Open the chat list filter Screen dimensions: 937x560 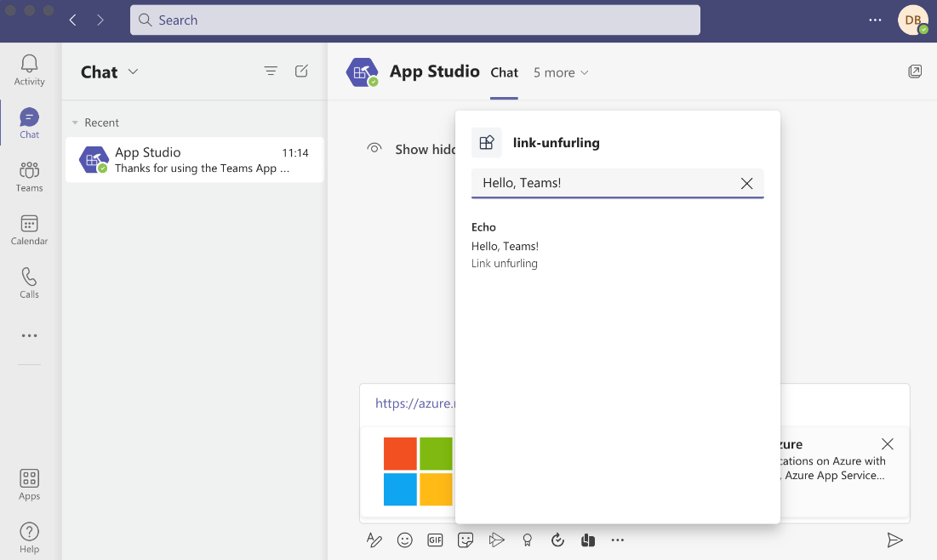pyautogui.click(x=271, y=71)
